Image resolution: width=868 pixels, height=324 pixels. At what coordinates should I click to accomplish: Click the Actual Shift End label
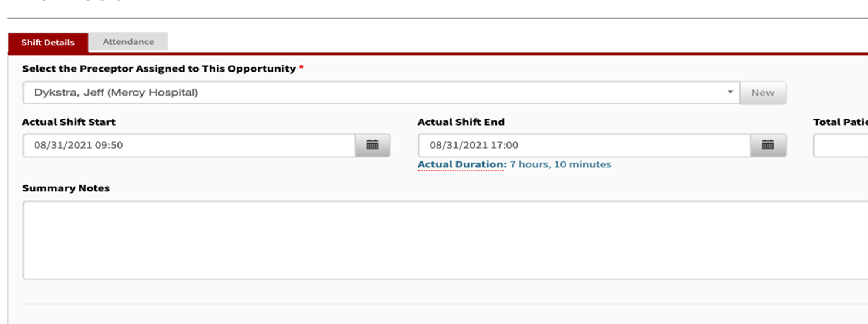pyautogui.click(x=461, y=122)
